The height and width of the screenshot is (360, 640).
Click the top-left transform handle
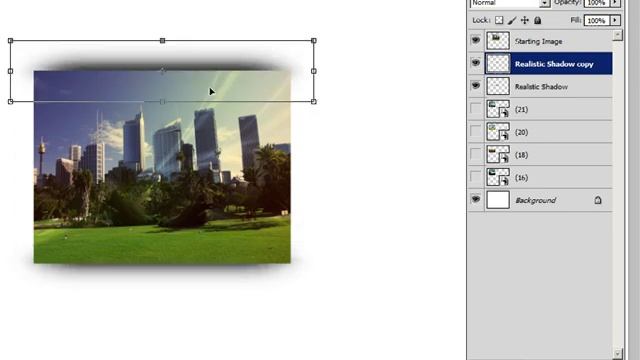(x=11, y=40)
